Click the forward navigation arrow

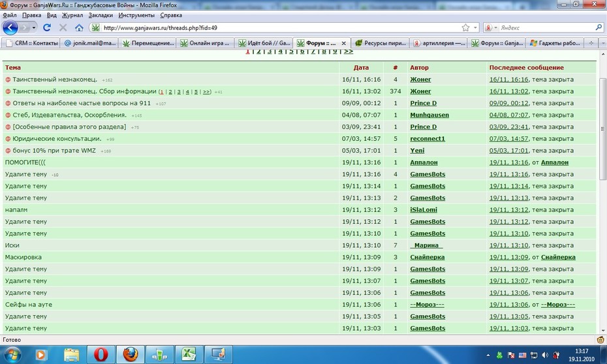tap(24, 27)
